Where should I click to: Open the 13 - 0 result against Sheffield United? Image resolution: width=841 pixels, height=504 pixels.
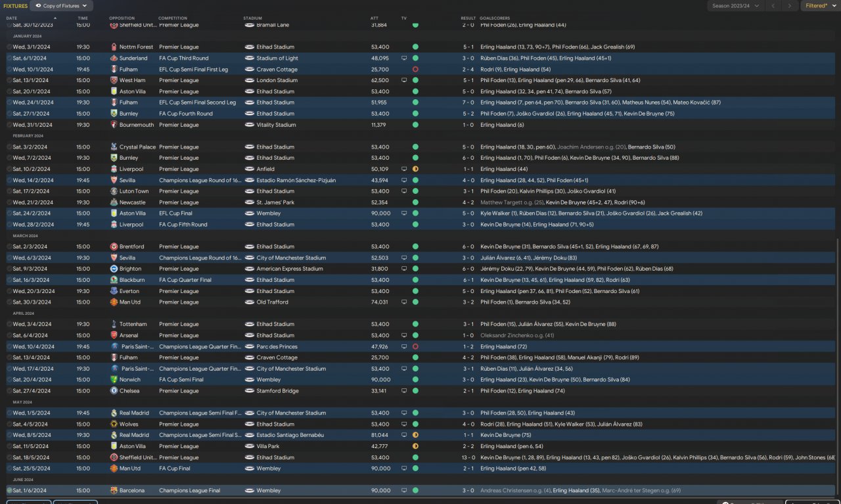click(x=468, y=457)
